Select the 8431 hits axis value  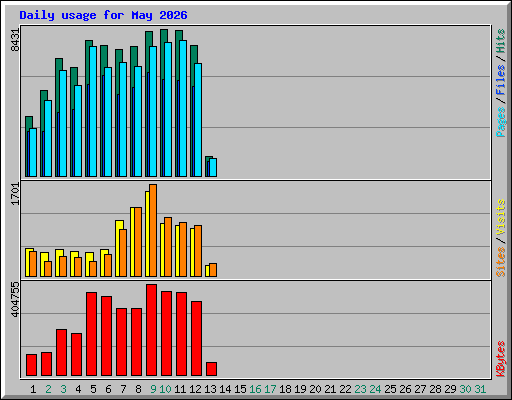pos(15,40)
